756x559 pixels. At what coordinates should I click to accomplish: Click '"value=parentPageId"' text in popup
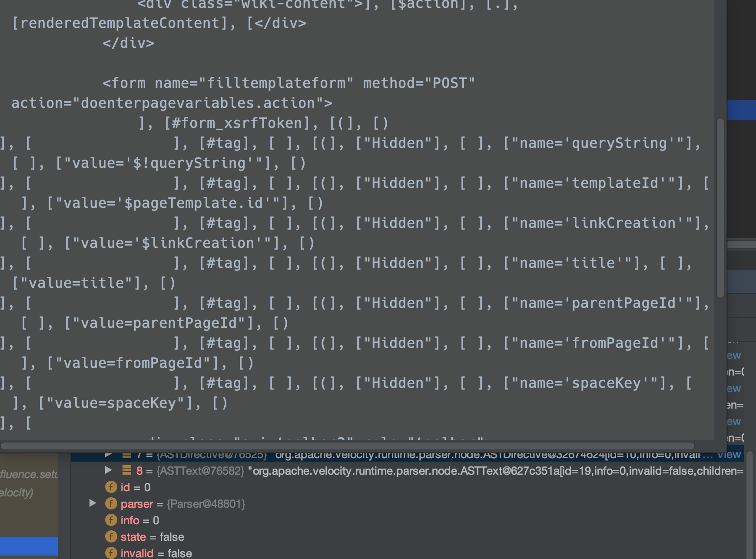coord(159,323)
